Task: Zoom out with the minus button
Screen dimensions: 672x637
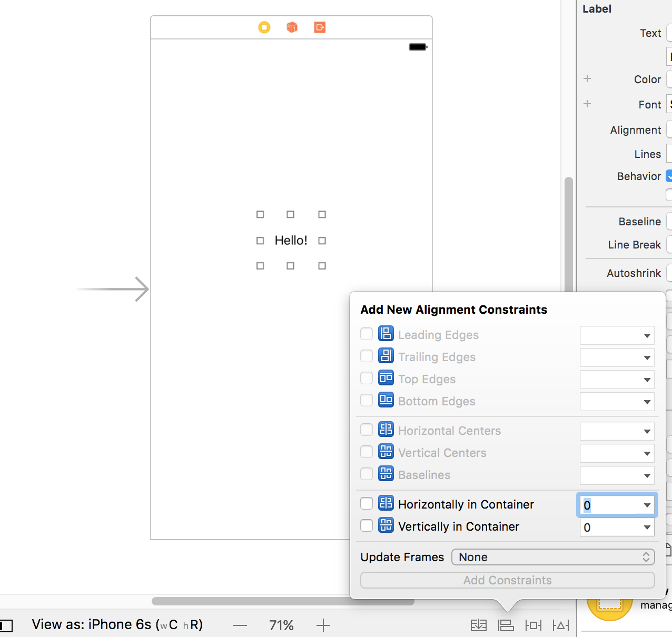Action: pos(240,625)
